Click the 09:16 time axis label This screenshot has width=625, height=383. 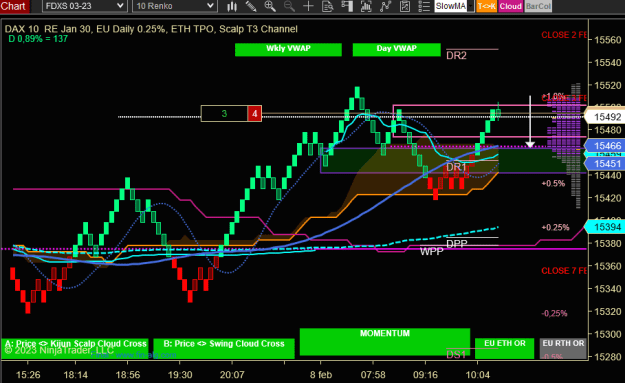point(425,375)
